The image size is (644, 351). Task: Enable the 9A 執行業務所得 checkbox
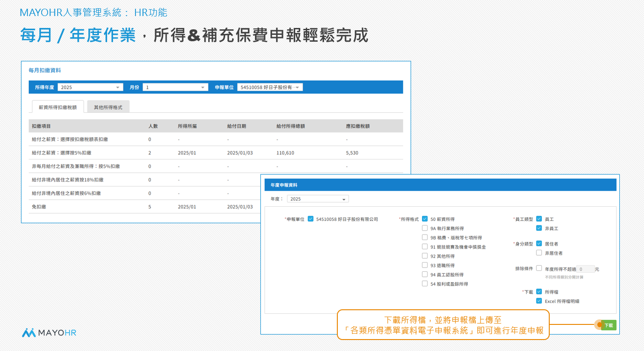point(425,228)
